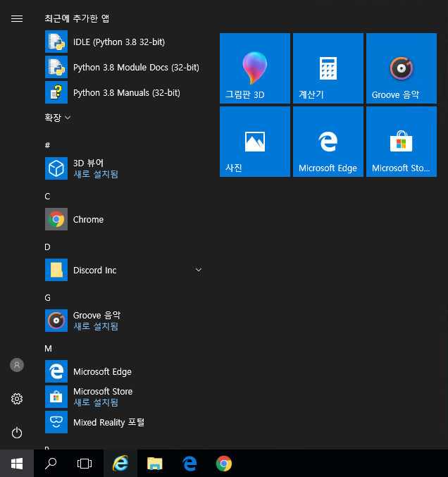
Task: Click the D letter group header
Action: click(x=47, y=247)
